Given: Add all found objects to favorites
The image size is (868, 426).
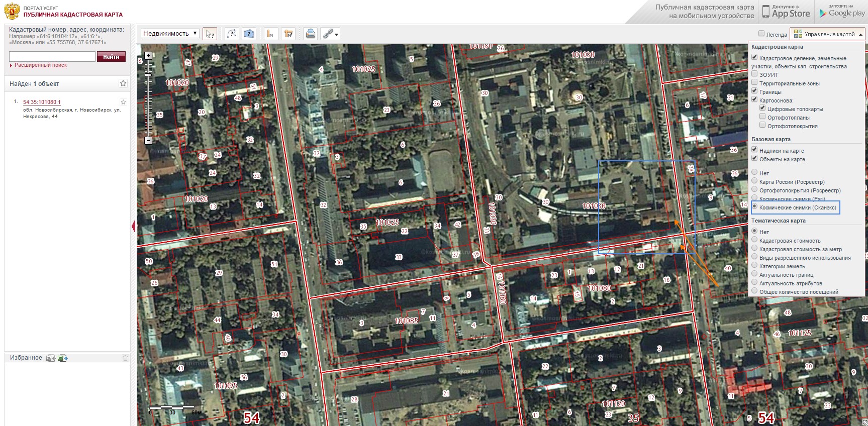Looking at the screenshot, I should pyautogui.click(x=123, y=83).
